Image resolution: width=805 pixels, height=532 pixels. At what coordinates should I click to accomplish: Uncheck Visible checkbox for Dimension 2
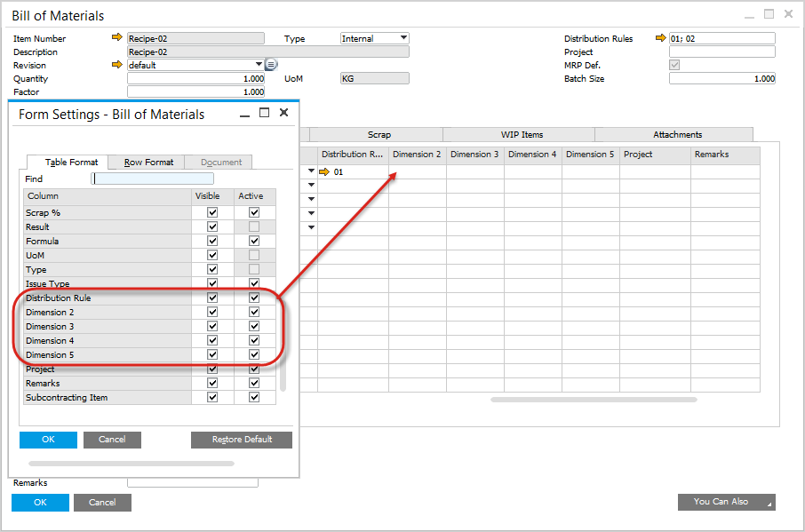212,313
